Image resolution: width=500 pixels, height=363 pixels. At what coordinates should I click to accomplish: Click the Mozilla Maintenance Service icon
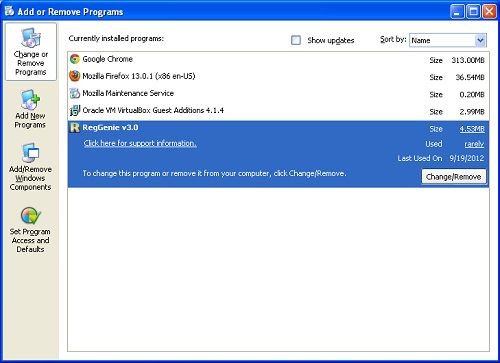75,93
